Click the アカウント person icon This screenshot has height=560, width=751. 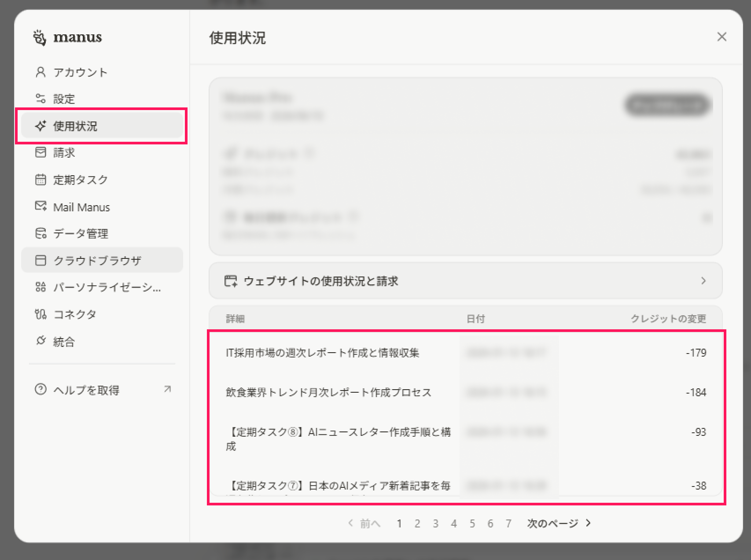(x=40, y=72)
